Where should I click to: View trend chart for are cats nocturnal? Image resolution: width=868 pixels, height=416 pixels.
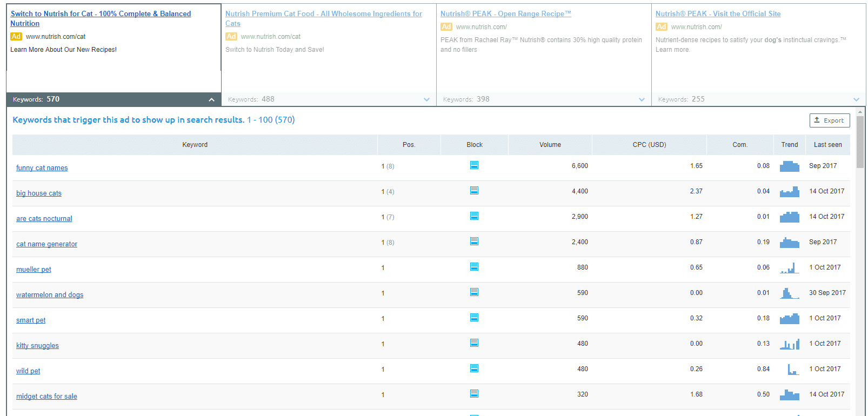tap(790, 217)
